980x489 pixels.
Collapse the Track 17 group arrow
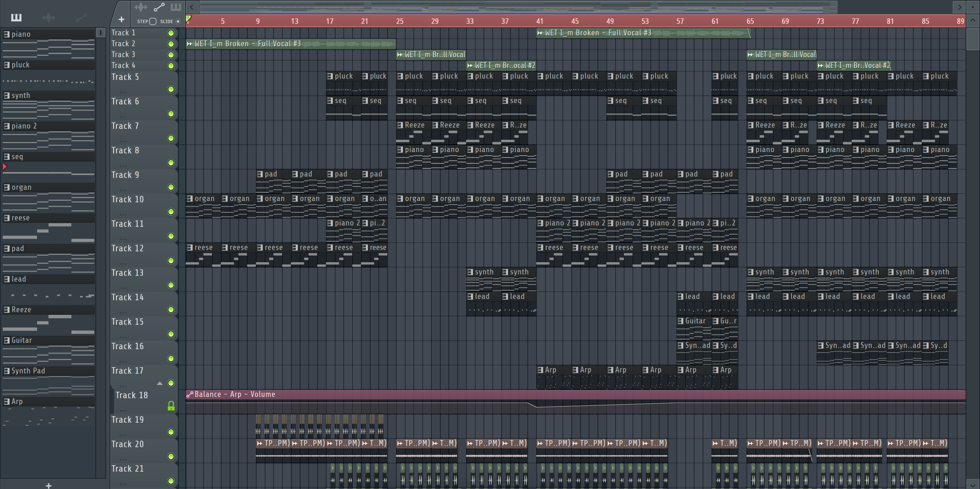pyautogui.click(x=160, y=383)
